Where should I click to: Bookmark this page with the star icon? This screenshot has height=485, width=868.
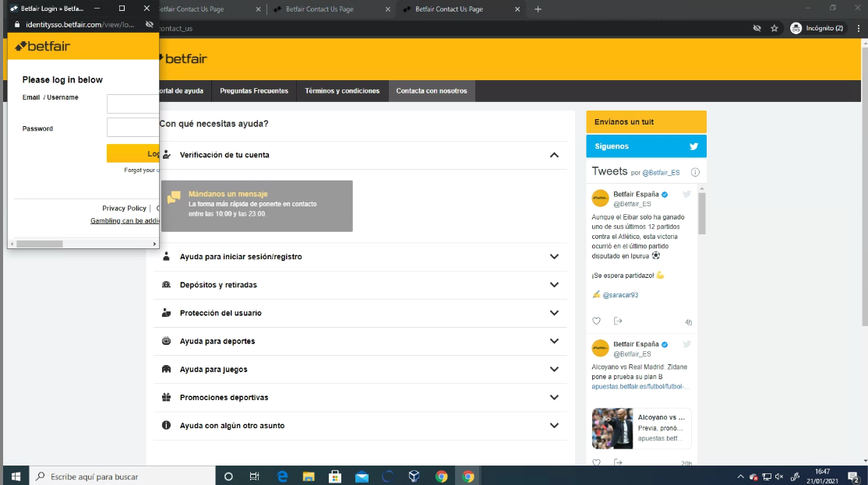[774, 28]
